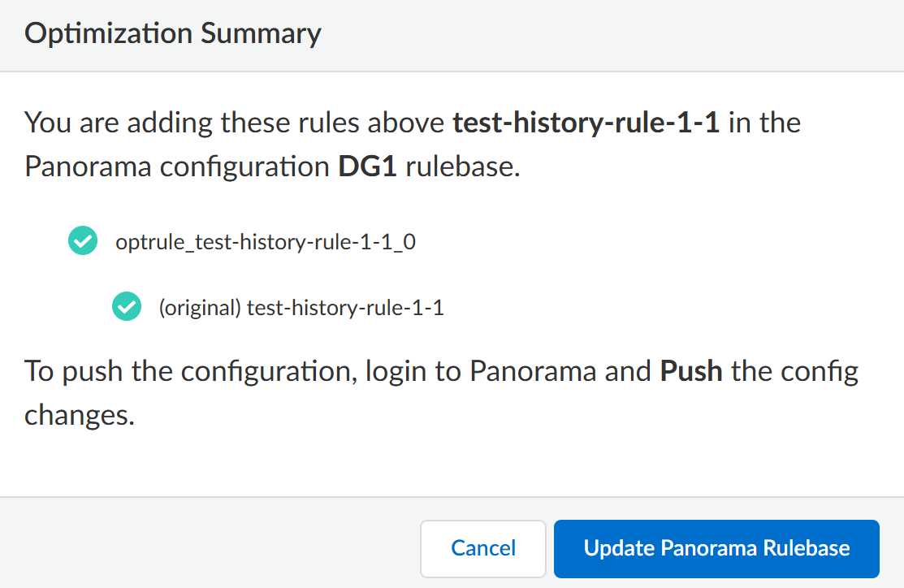Click the bold test-history-rule-1-1 name in the sentence
The image size is (904, 588).
coord(586,123)
